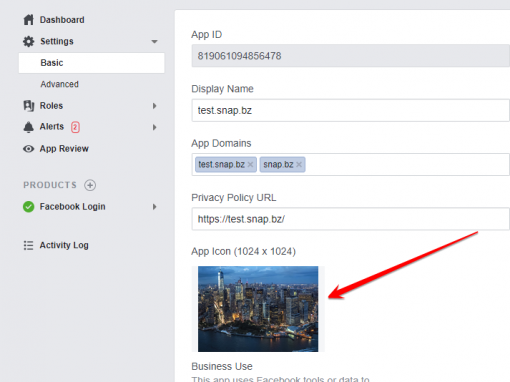Click the Privacy Policy URL label
The image size is (510, 382).
[x=234, y=198]
